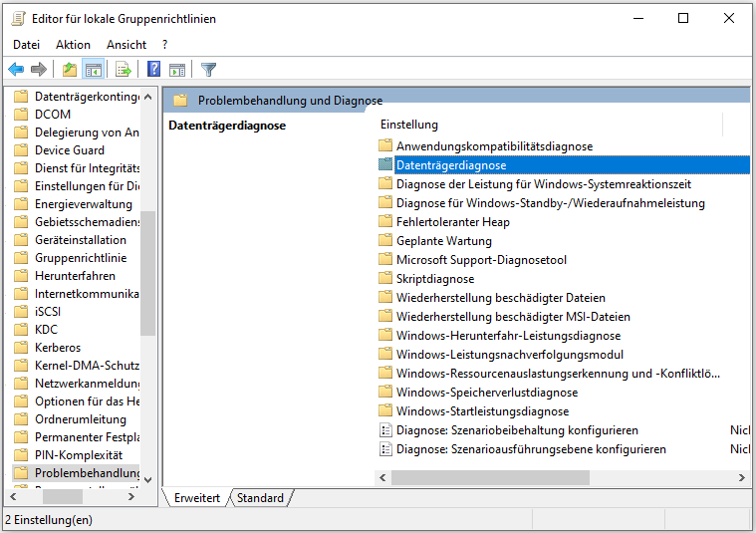Click the Anwendungskompatibilitätsdiagnose folder icon

click(385, 145)
